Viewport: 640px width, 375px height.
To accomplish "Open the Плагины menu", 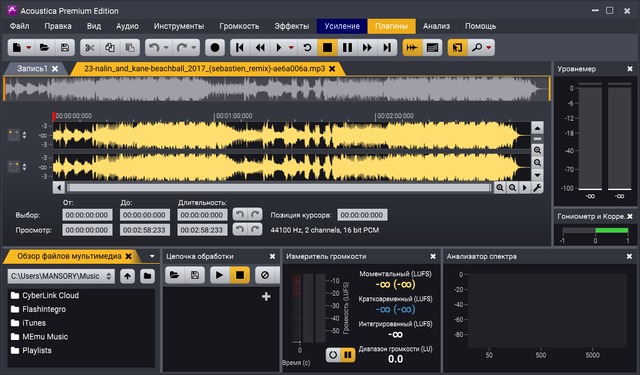I will tap(391, 26).
